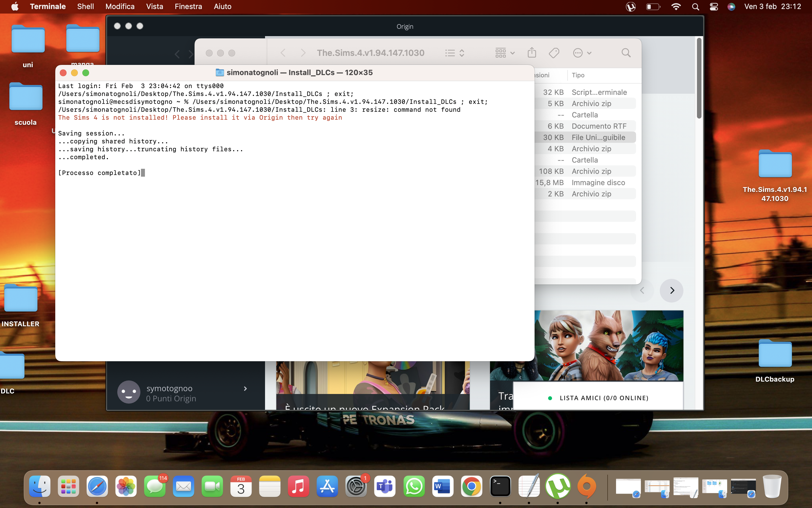Open Messages with 114 badge
812x508 pixels.
[155, 486]
